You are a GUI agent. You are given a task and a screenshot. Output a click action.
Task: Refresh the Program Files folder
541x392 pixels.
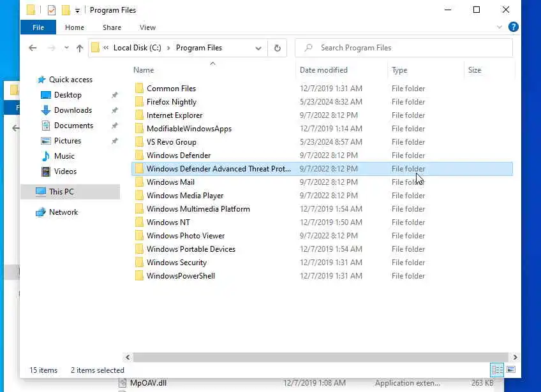point(277,48)
